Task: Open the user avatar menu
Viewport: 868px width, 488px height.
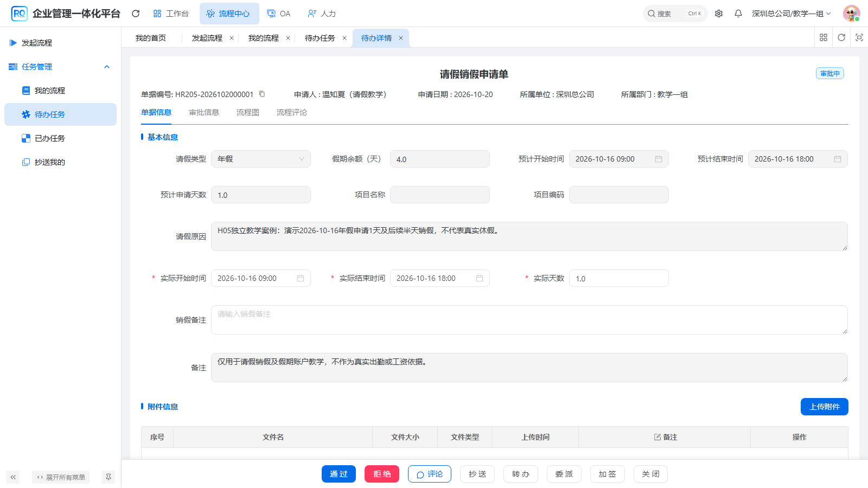Action: click(852, 14)
